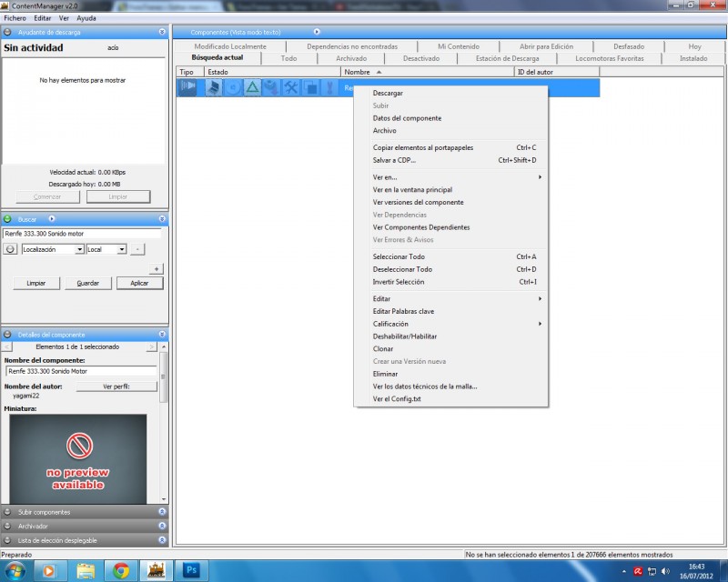Image resolution: width=728 pixels, height=582 pixels.
Task: Open the 'Locomotoras Favoritas' tab
Action: 610,58
